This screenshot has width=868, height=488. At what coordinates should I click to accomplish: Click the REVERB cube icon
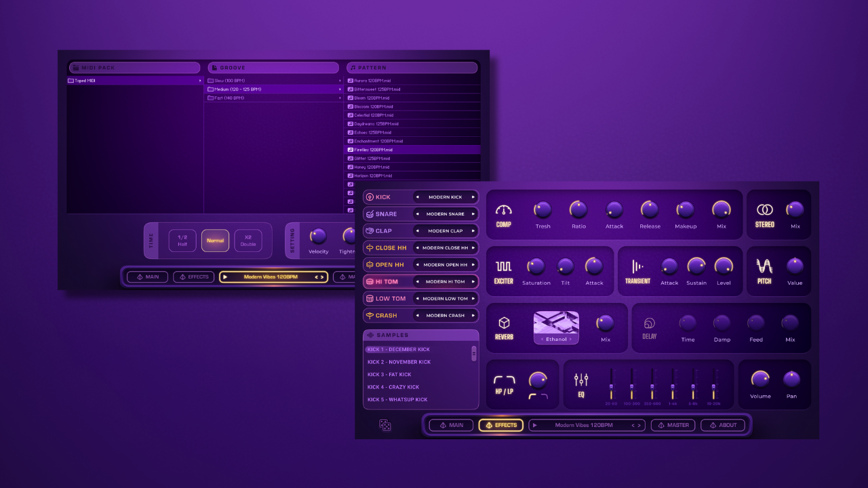pos(504,323)
